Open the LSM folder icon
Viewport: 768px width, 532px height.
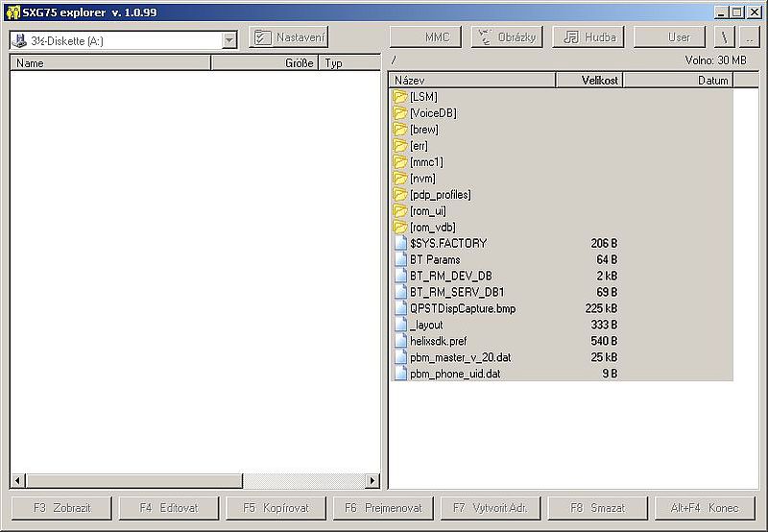point(400,97)
